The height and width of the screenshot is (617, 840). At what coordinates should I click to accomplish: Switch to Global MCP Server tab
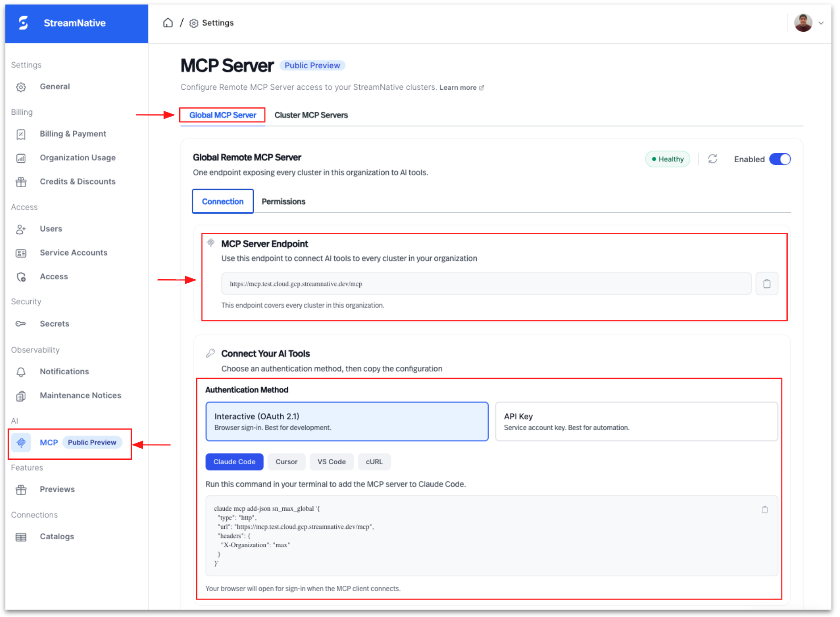223,115
